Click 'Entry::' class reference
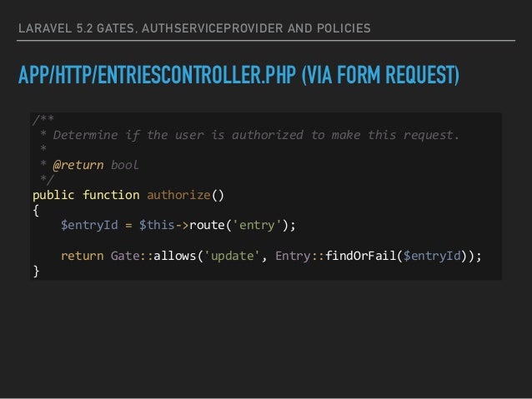The height and width of the screenshot is (399, 532). 300,256
